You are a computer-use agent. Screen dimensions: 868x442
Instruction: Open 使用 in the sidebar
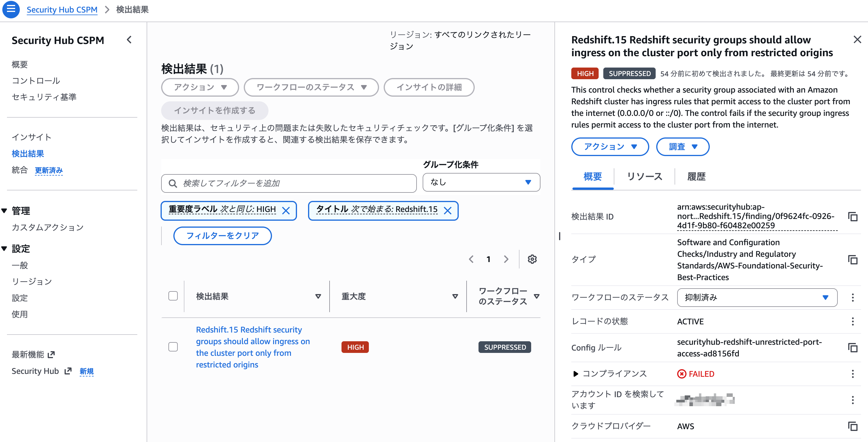(19, 314)
